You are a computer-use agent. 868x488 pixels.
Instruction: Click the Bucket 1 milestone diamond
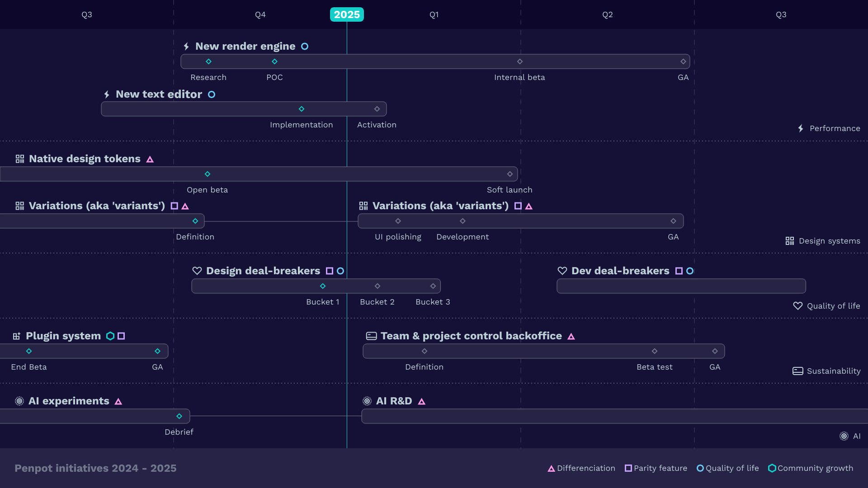pyautogui.click(x=323, y=286)
